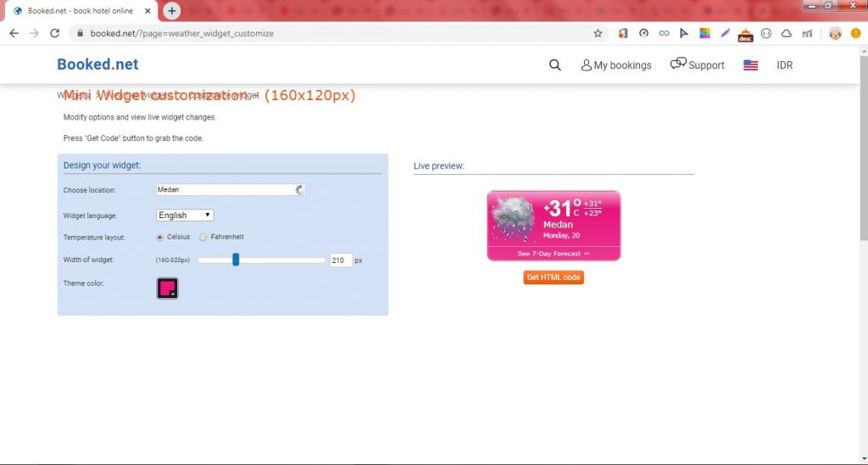
Task: Open the infinity loop extension icon
Action: [664, 33]
